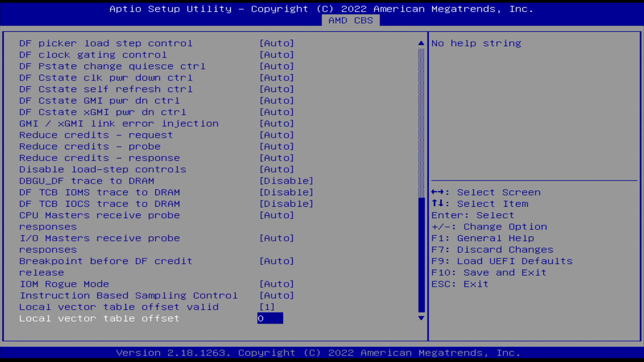Viewport: 644px width, 362px height.
Task: Open DF picker load step control value
Action: (277, 43)
